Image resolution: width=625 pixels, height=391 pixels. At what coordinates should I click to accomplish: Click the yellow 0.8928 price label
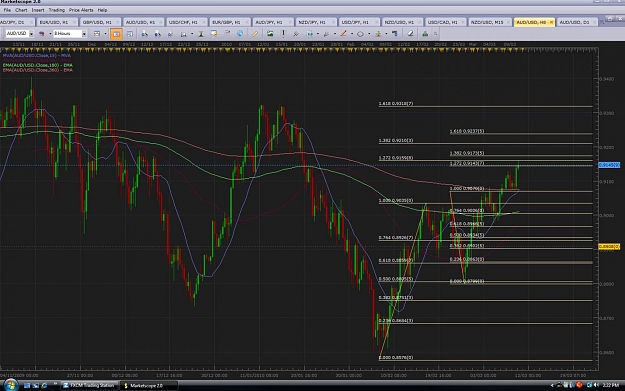pos(609,247)
